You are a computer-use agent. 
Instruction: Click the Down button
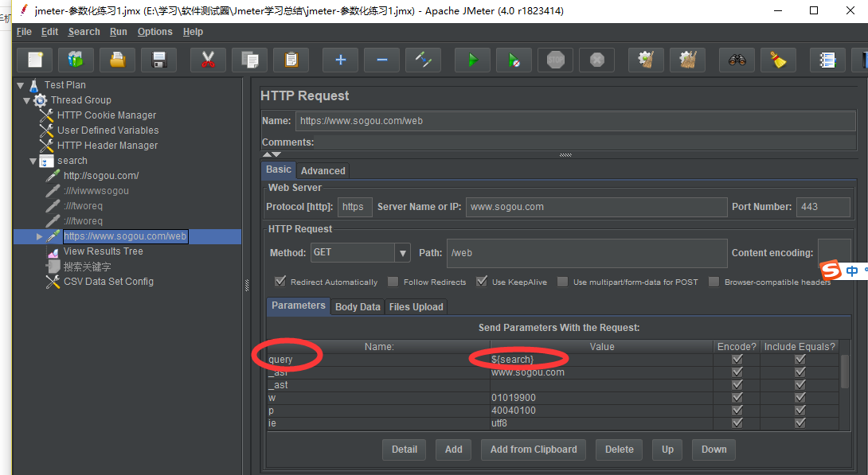pyautogui.click(x=714, y=450)
